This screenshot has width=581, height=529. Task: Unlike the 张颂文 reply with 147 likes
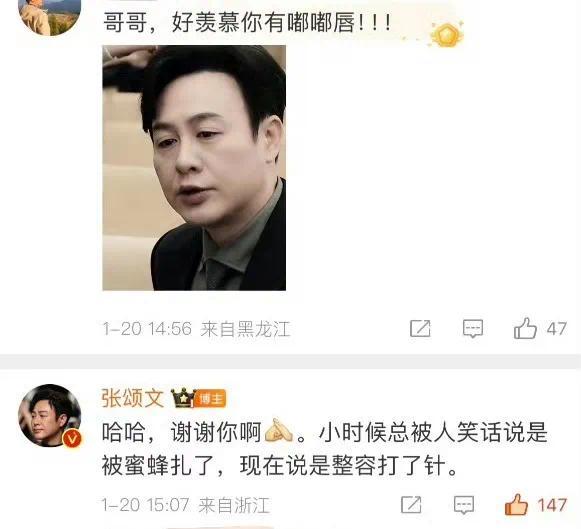[x=516, y=505]
